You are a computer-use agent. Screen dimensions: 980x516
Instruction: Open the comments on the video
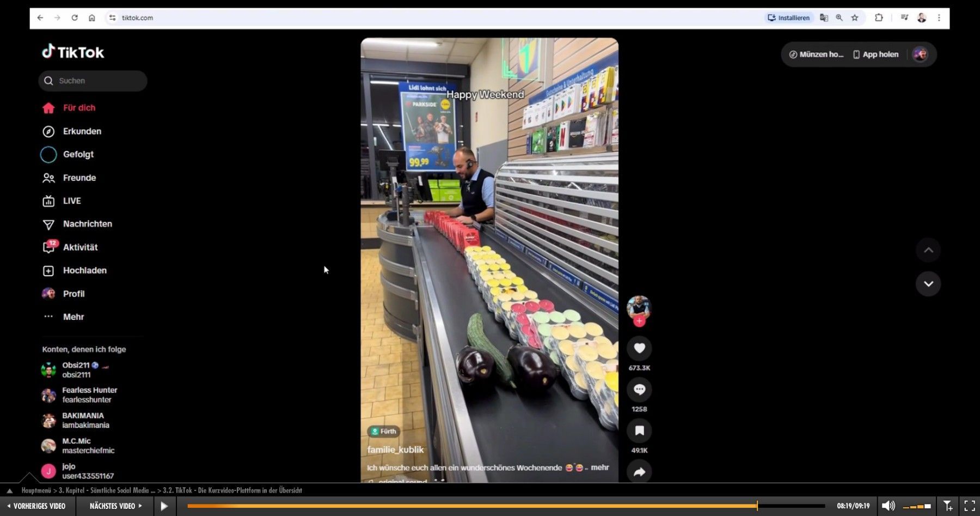tap(639, 390)
